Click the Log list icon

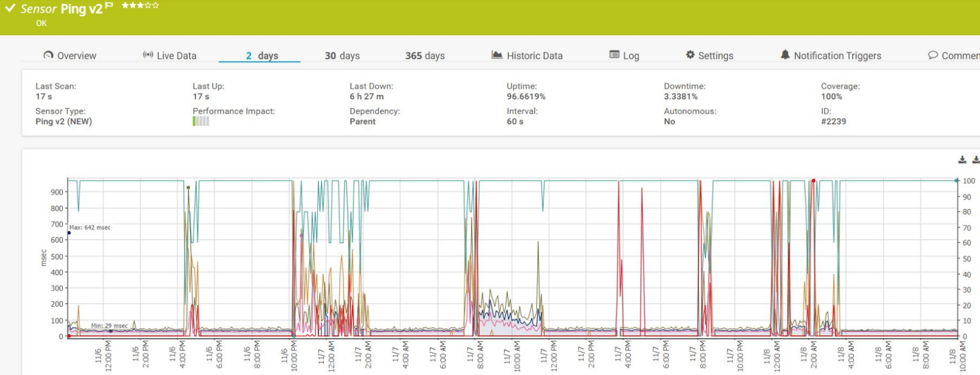point(615,55)
